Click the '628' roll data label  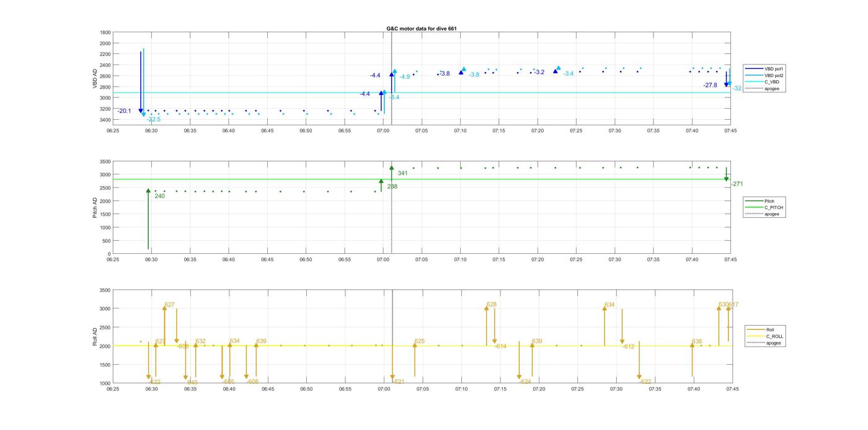492,305
